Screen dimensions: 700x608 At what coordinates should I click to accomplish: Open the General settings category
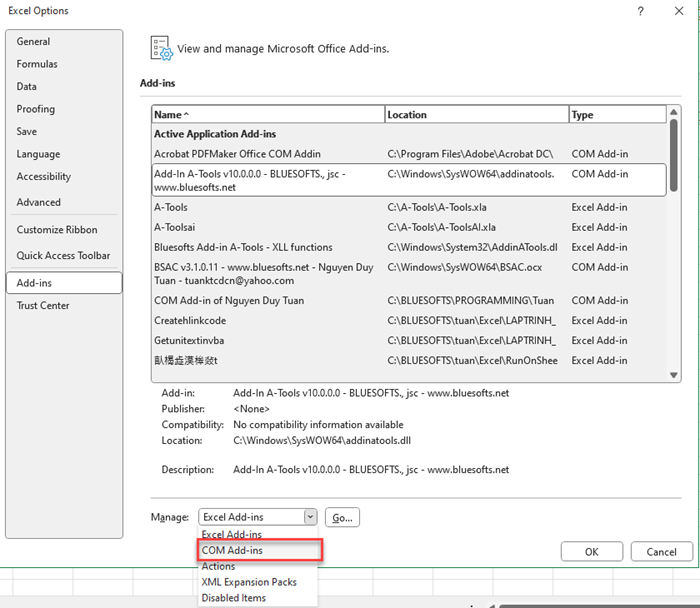click(x=33, y=42)
